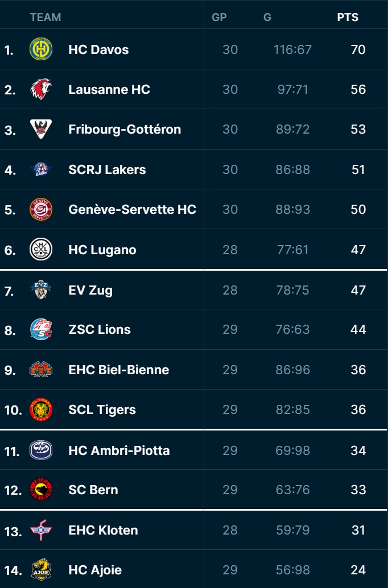388x588 pixels.
Task: Sort standings by PTS column header
Action: pos(348,17)
